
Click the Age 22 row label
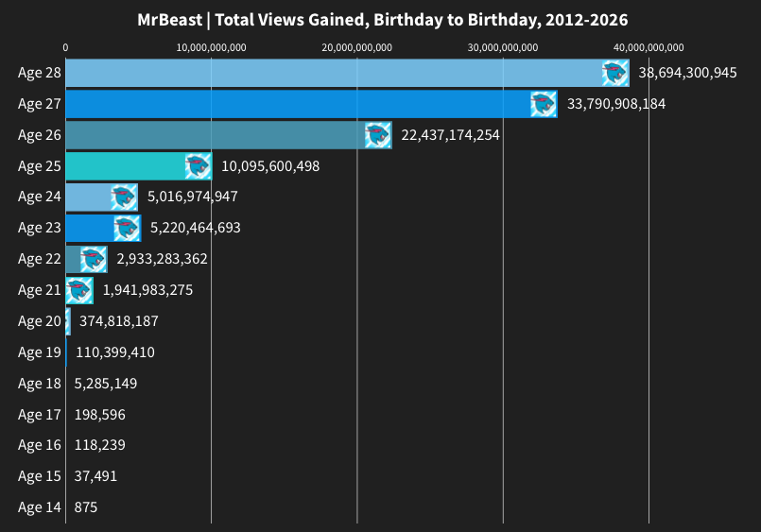point(40,259)
